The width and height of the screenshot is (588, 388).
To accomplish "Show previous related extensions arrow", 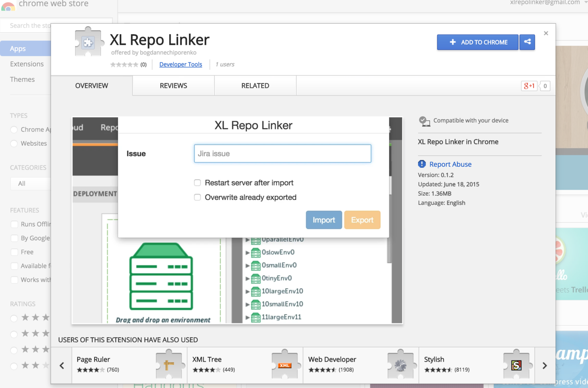I will coord(62,366).
